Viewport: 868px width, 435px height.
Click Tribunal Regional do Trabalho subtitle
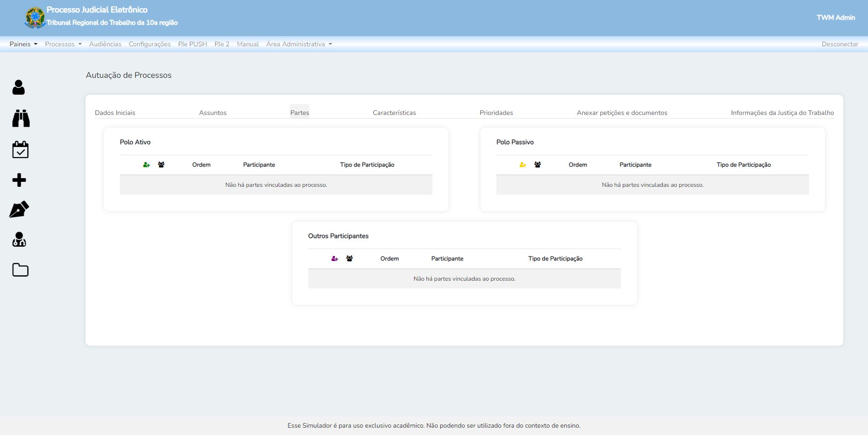click(112, 22)
